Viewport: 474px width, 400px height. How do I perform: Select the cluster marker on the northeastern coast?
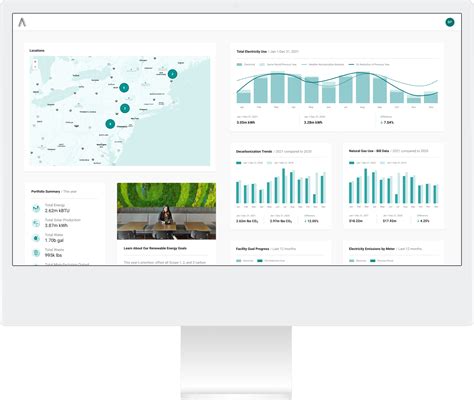click(x=172, y=74)
